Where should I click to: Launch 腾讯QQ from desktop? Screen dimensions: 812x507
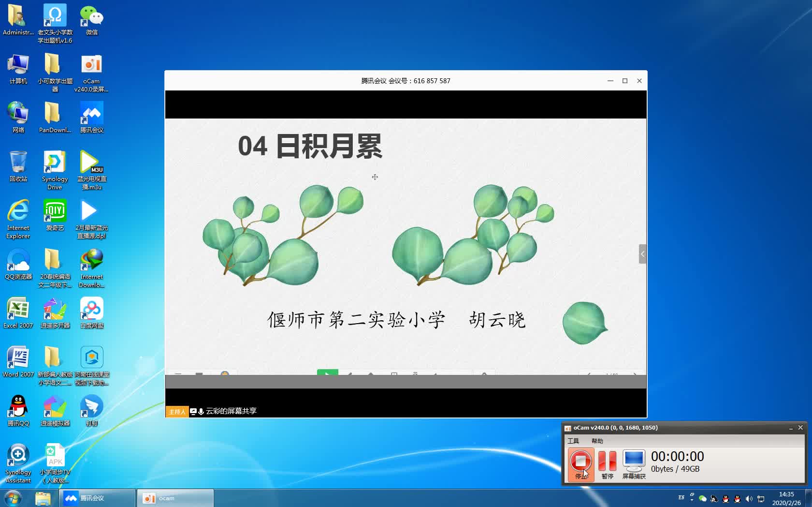(18, 411)
